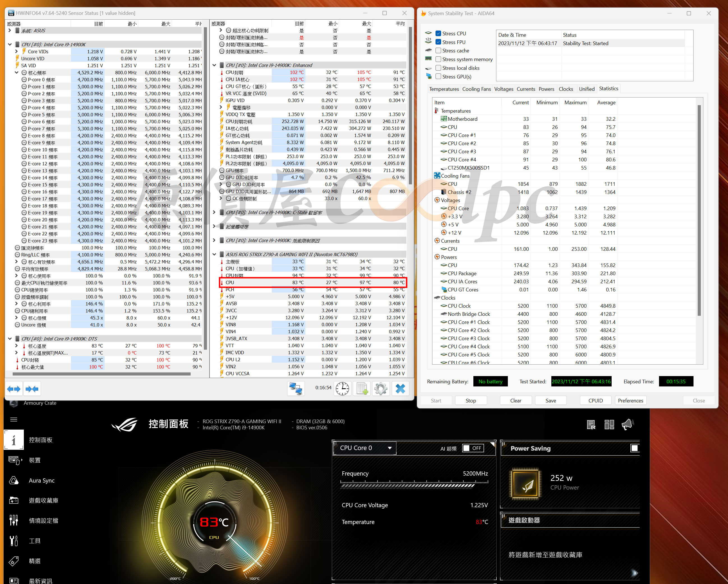Screen dimensions: 728x584
Task: Click Save button in AIDA64
Action: click(x=551, y=400)
